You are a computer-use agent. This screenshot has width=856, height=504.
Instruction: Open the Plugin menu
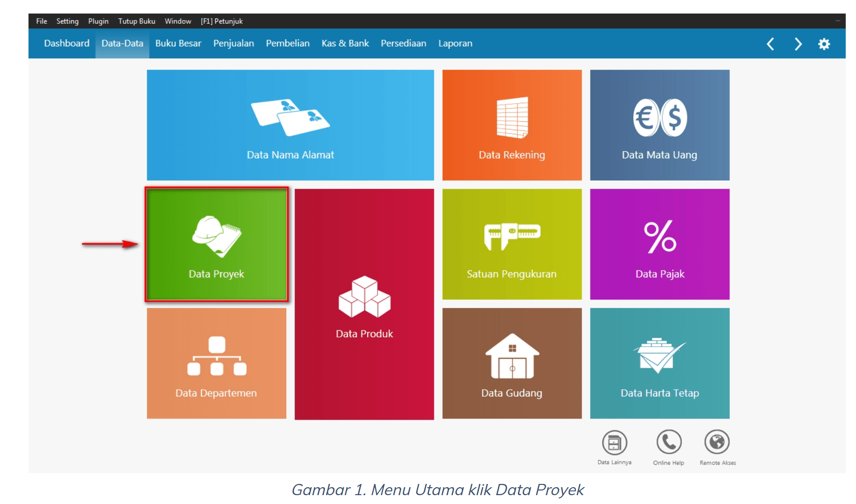pos(98,21)
